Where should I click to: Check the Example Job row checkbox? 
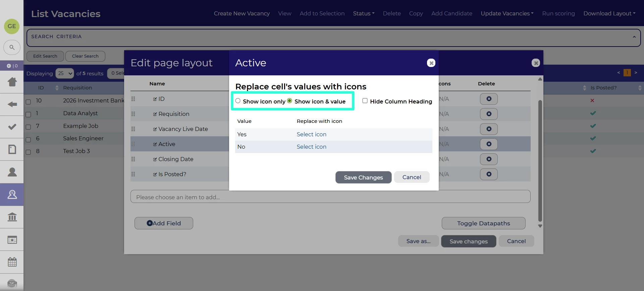coord(28,127)
